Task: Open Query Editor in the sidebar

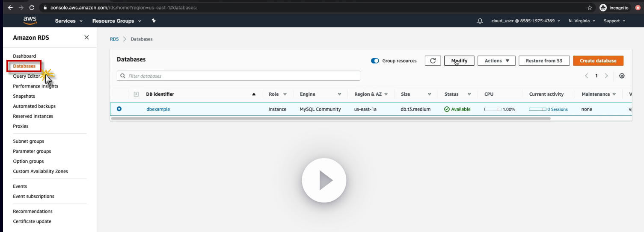Action: [26, 76]
